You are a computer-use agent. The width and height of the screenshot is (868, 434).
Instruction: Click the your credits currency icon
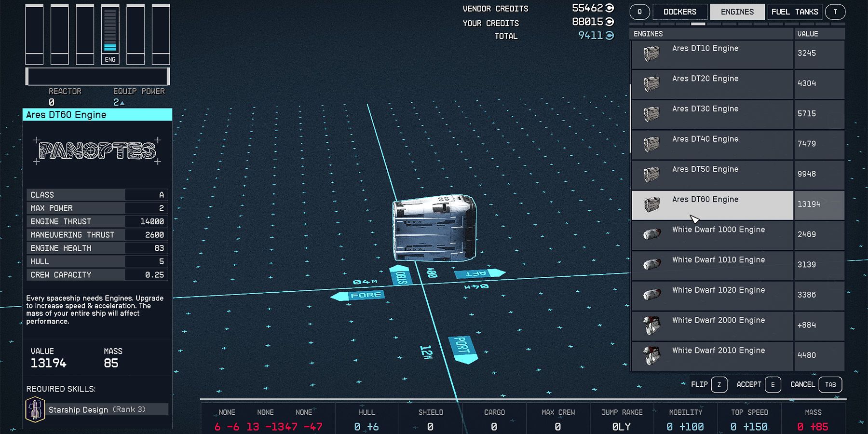(610, 22)
